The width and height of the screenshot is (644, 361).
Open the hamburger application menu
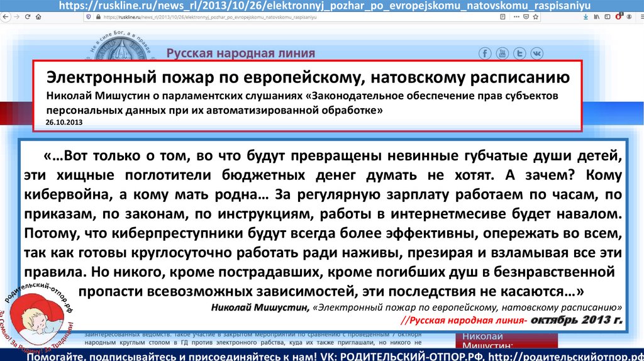pos(641,17)
